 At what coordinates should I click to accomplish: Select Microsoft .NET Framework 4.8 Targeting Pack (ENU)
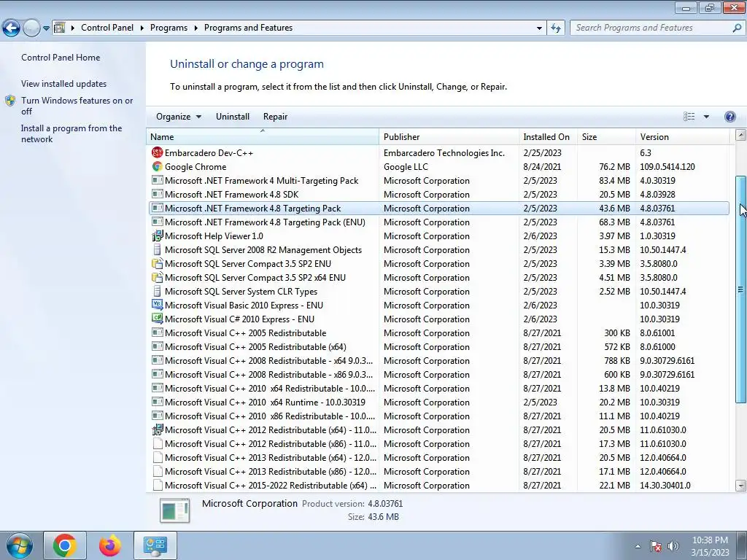(438, 222)
